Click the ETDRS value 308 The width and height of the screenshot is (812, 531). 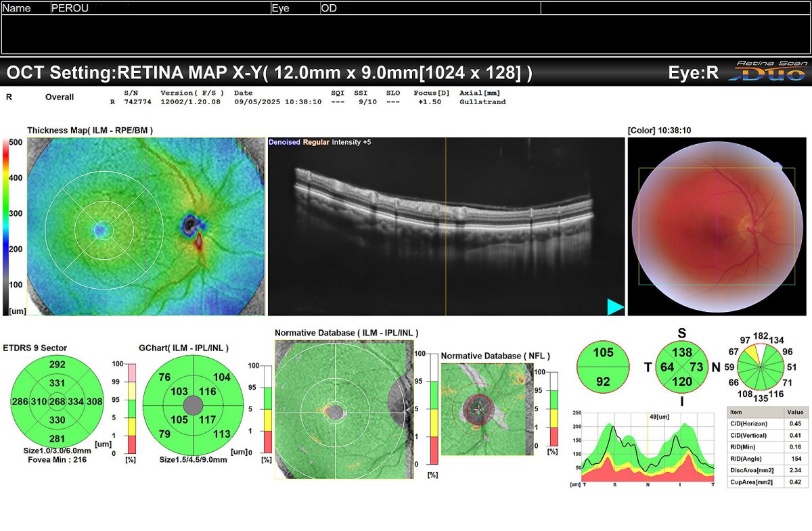pos(93,402)
